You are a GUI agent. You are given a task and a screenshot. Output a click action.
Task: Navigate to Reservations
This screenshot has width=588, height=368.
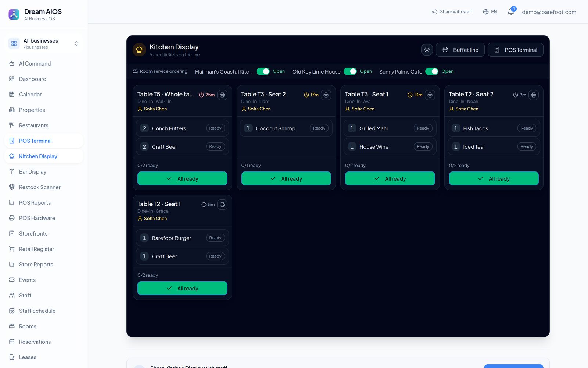[44, 342]
